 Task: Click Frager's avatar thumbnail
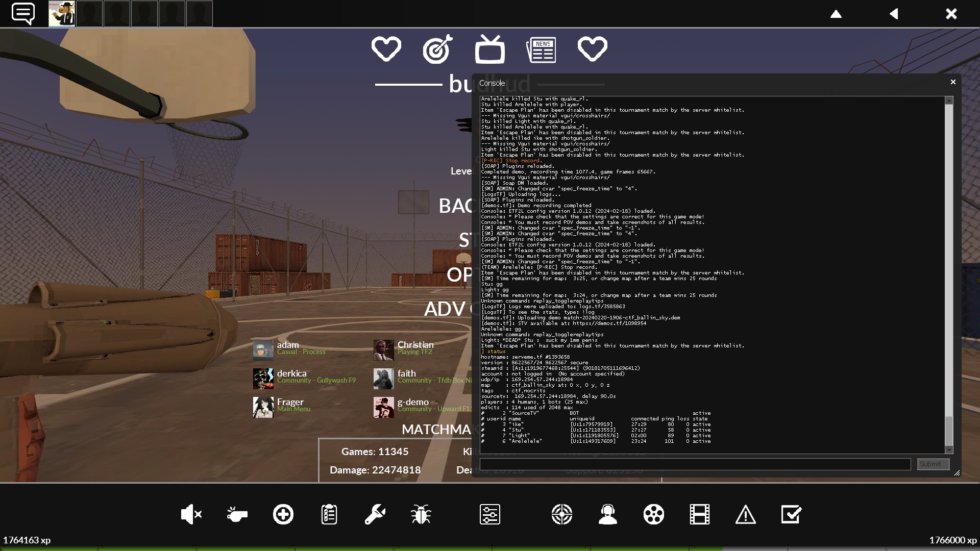point(263,407)
